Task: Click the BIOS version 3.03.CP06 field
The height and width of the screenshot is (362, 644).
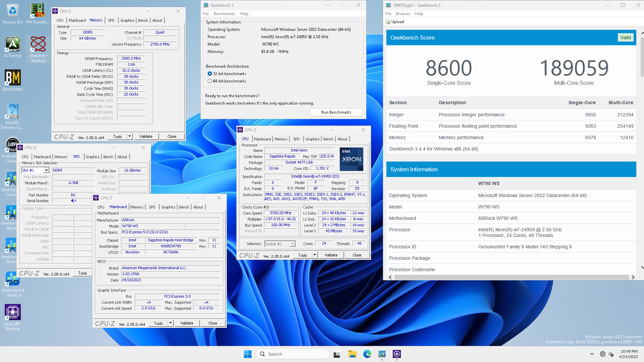Action: pos(171,274)
